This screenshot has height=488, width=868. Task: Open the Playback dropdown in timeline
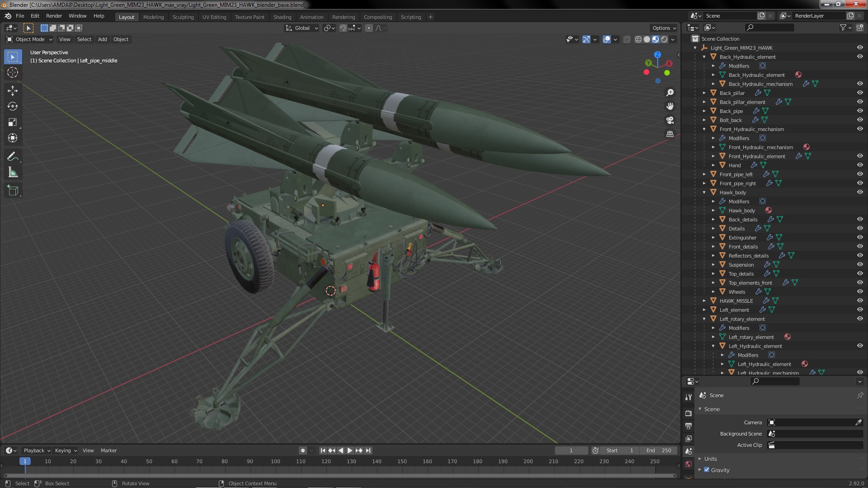pyautogui.click(x=36, y=450)
